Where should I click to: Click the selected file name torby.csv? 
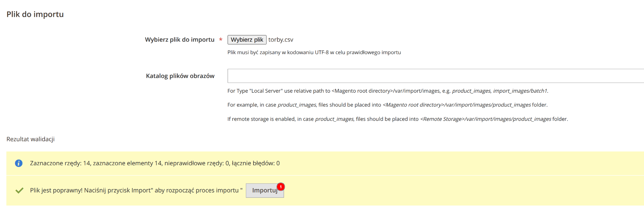click(x=281, y=40)
